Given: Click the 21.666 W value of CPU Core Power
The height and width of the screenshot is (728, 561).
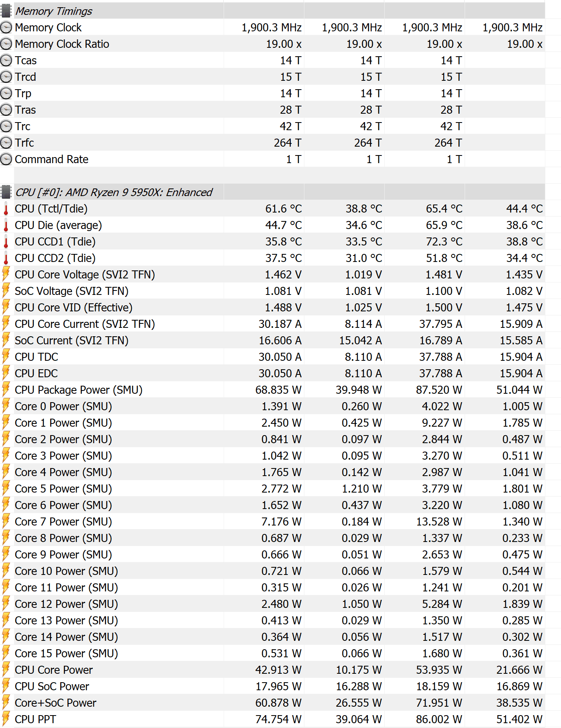Looking at the screenshot, I should tap(519, 670).
